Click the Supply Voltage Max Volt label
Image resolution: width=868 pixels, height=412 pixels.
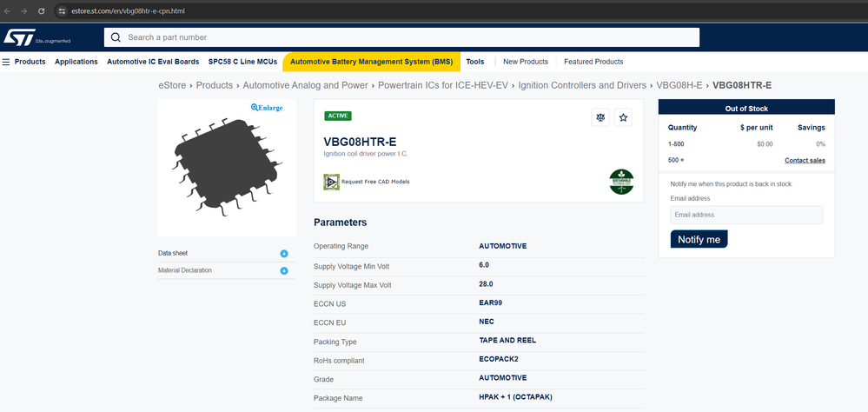pyautogui.click(x=352, y=285)
